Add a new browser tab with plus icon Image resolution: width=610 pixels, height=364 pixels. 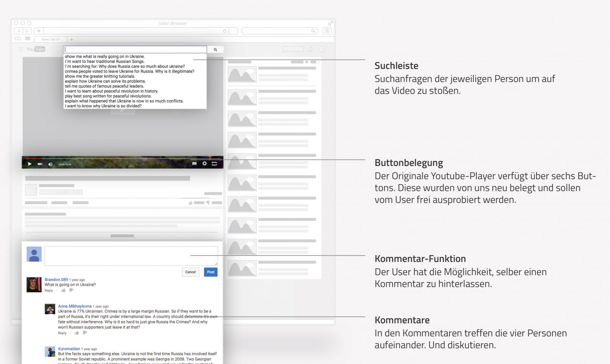point(72,39)
